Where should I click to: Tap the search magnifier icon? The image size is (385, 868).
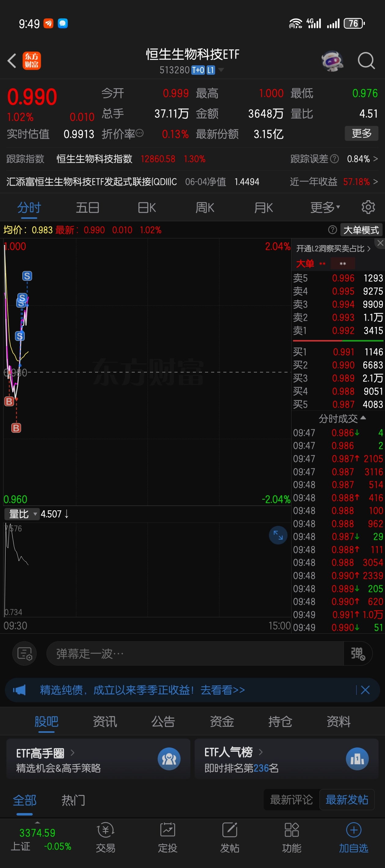[366, 61]
